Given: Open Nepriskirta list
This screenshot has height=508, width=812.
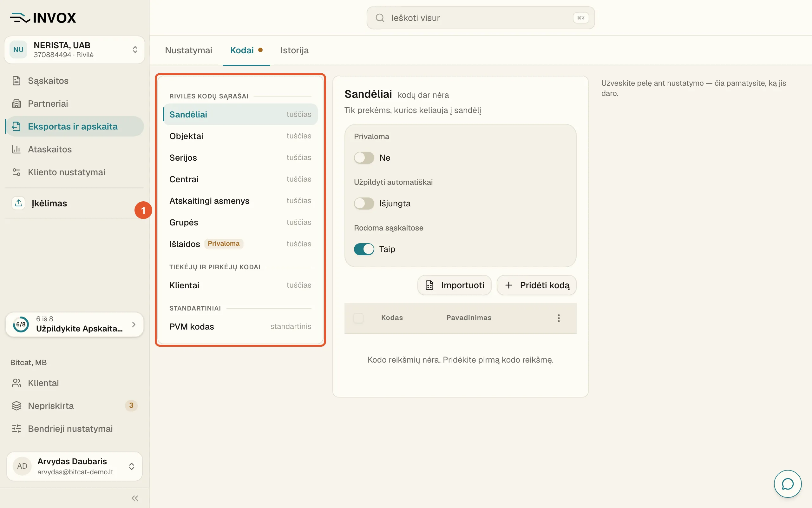Looking at the screenshot, I should 75,406.
